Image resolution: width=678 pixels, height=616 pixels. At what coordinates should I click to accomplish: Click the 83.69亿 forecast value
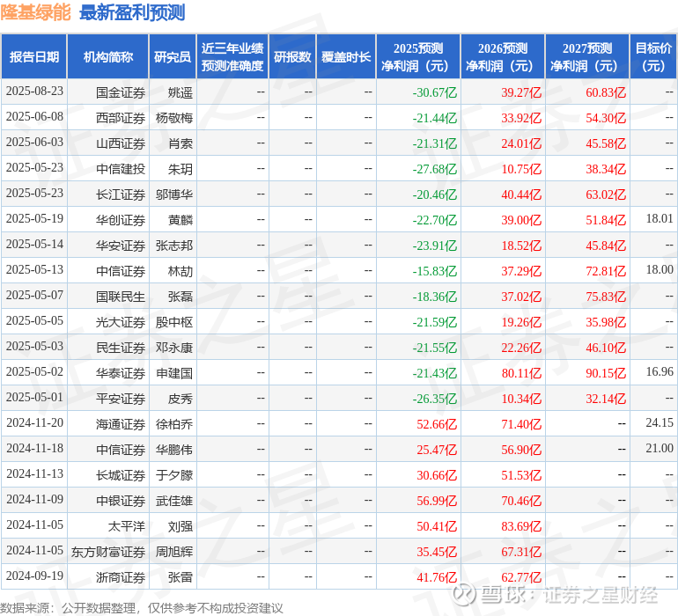[521, 526]
